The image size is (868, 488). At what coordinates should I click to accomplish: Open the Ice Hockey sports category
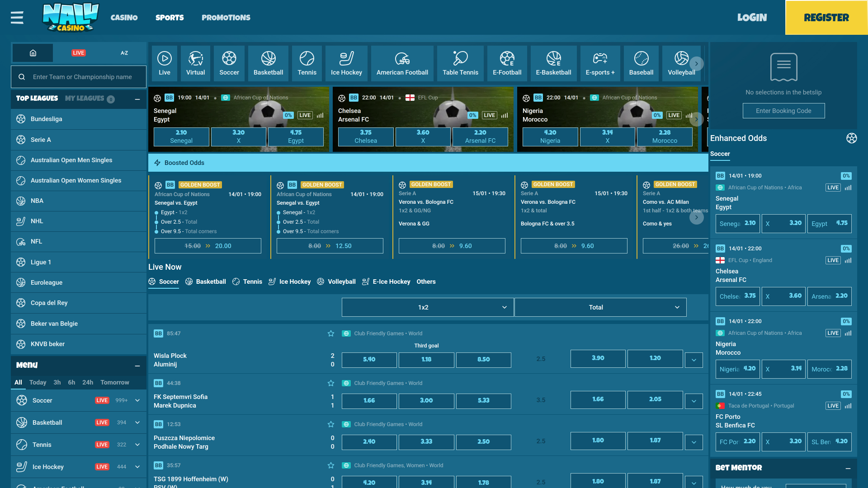tap(346, 63)
